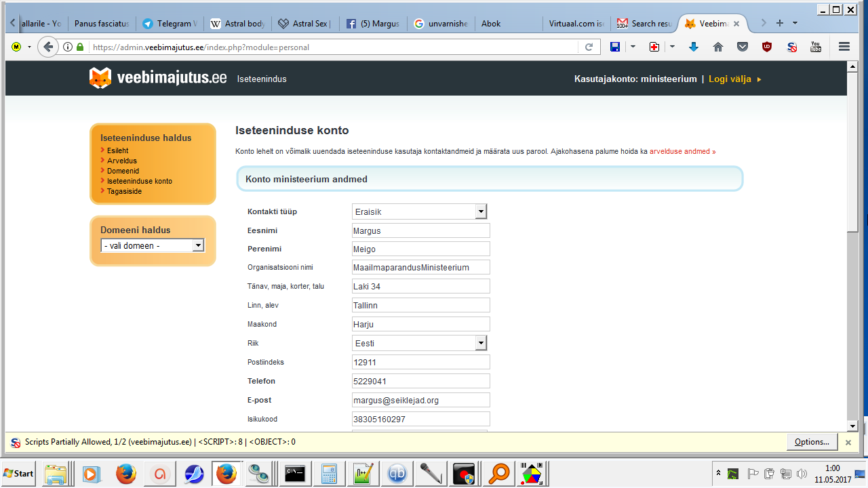Switch to the Telegram Web tab
The height and width of the screenshot is (488, 868).
[x=170, y=23]
